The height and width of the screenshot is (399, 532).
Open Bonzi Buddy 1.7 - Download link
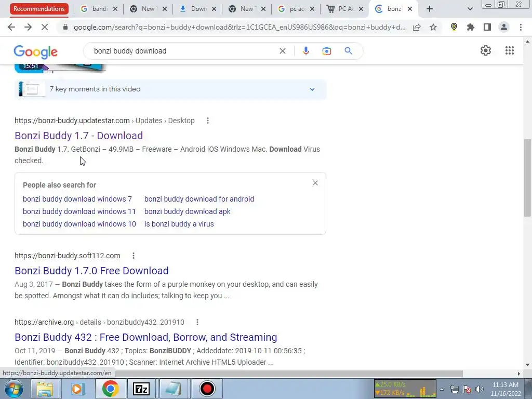79,136
